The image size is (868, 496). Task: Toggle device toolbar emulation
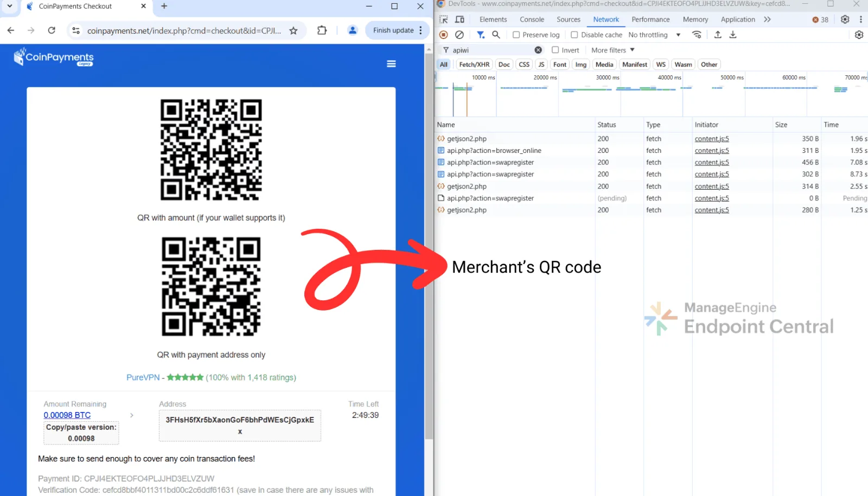459,20
